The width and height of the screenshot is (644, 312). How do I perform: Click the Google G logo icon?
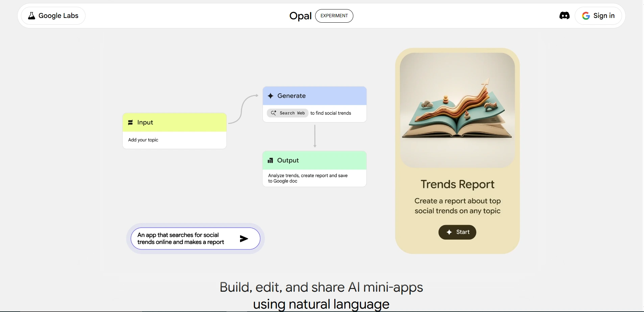(x=586, y=16)
